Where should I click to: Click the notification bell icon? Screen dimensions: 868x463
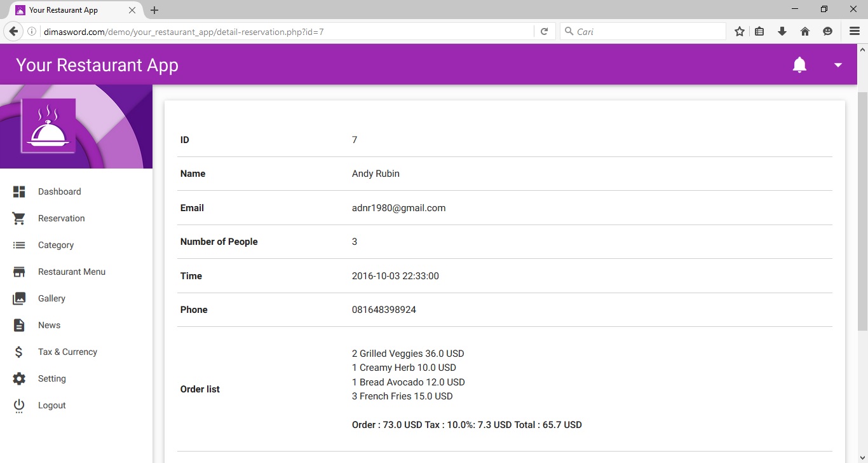pos(799,65)
